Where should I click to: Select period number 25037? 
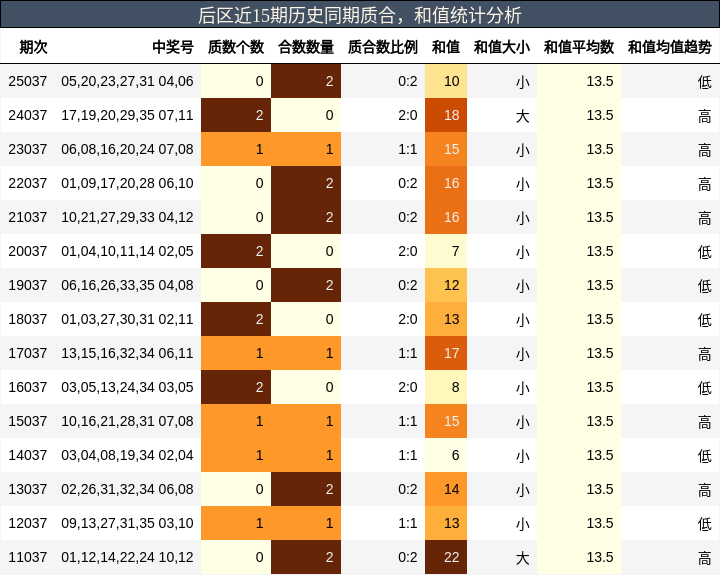tap(28, 81)
